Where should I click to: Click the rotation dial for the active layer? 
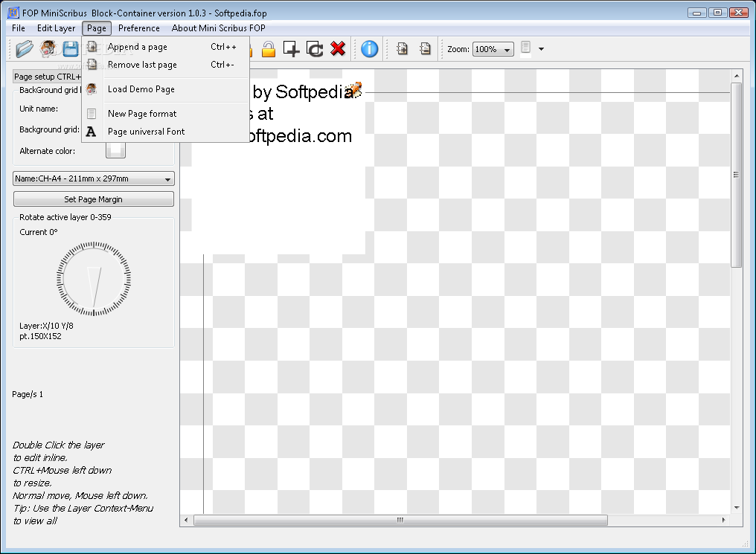point(94,279)
